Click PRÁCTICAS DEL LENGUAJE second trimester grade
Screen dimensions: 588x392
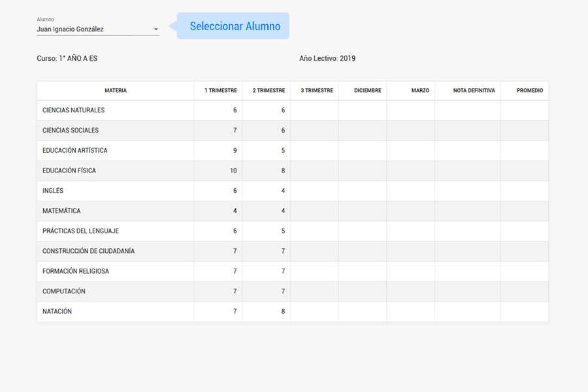pos(283,231)
